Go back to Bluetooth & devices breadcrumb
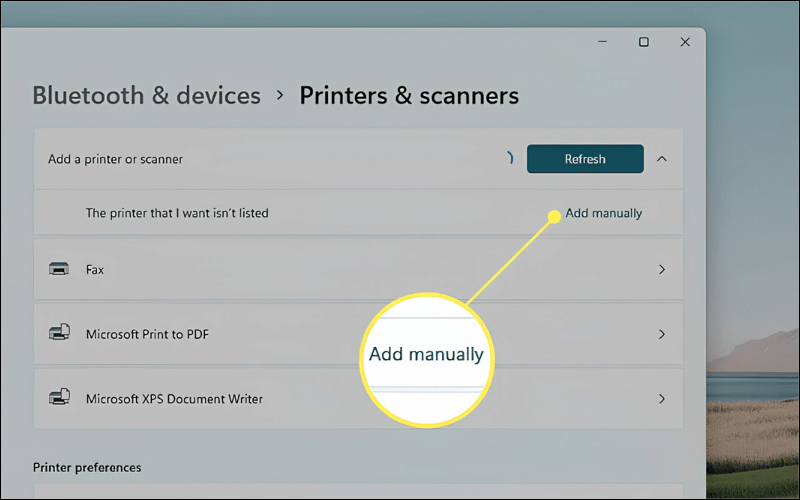Image resolution: width=800 pixels, height=500 pixels. point(146,95)
